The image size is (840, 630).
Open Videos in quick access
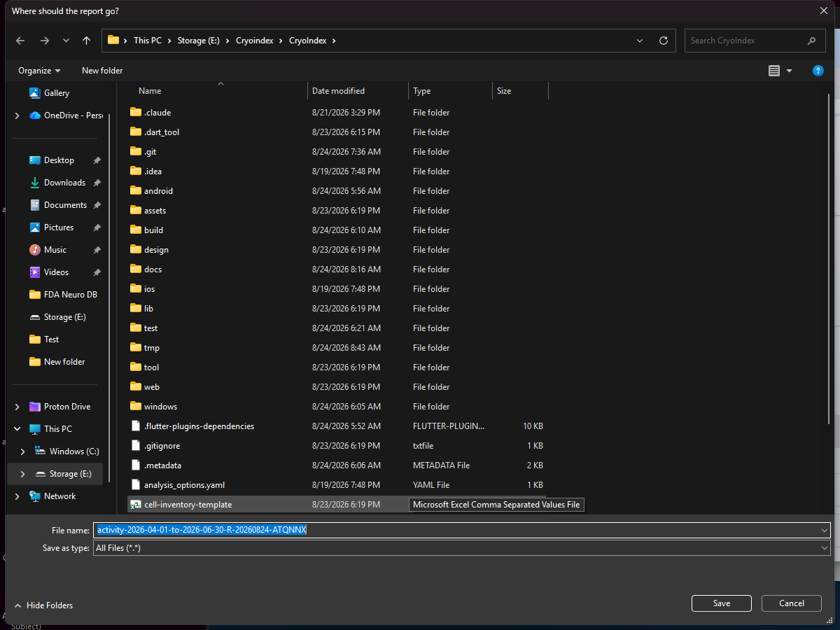57,272
